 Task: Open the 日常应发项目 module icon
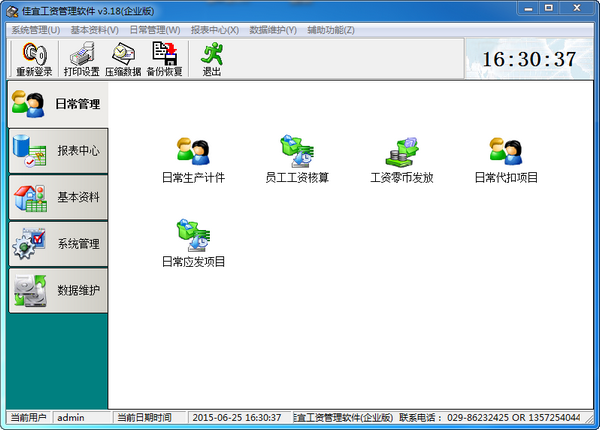(x=193, y=236)
